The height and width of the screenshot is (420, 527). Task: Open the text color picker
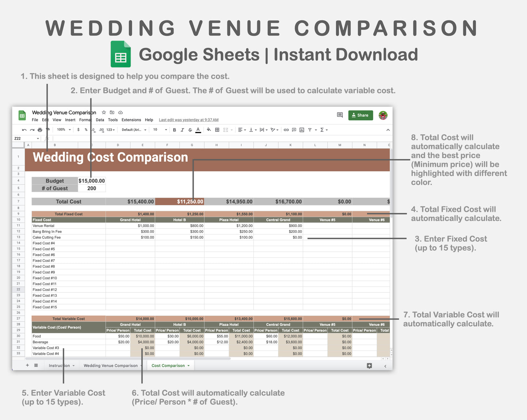tap(198, 129)
